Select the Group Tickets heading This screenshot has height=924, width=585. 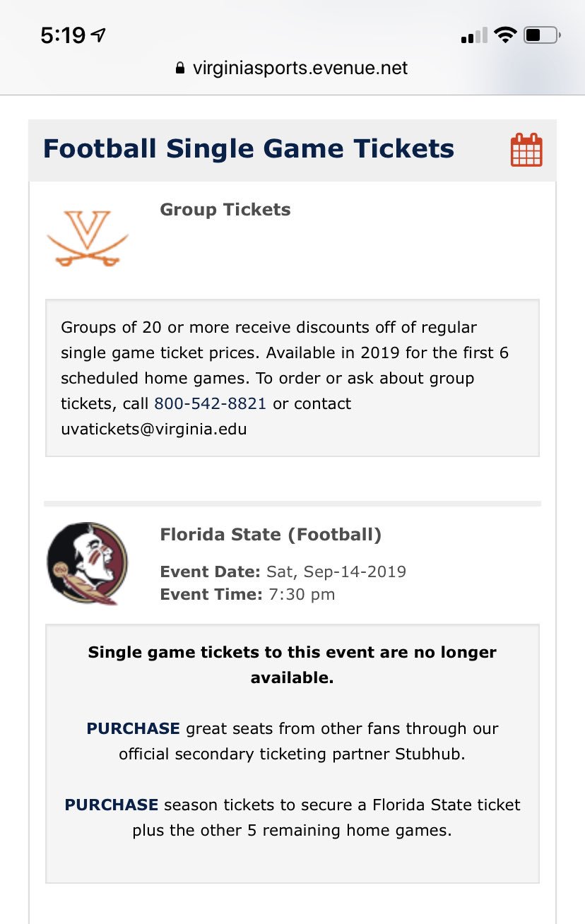pos(225,210)
